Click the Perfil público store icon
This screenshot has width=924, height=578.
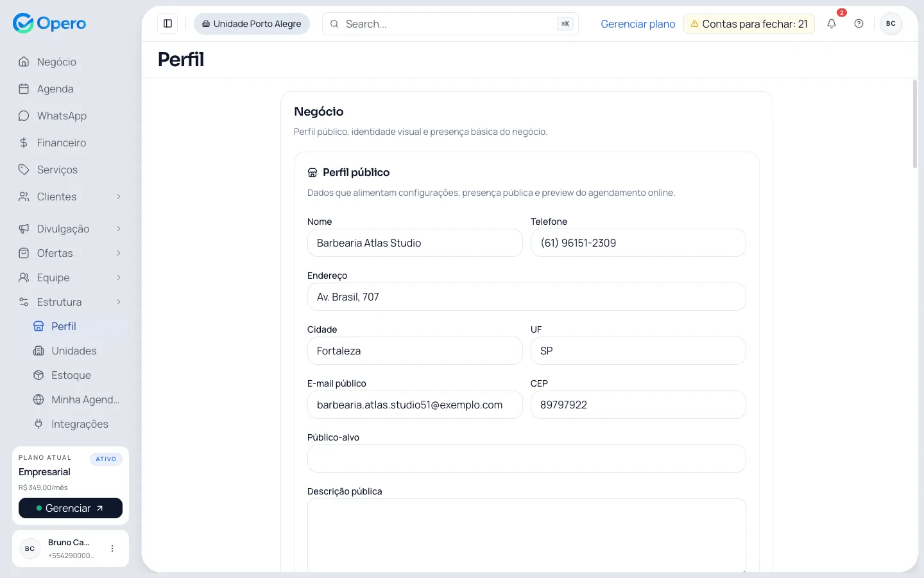click(x=312, y=172)
